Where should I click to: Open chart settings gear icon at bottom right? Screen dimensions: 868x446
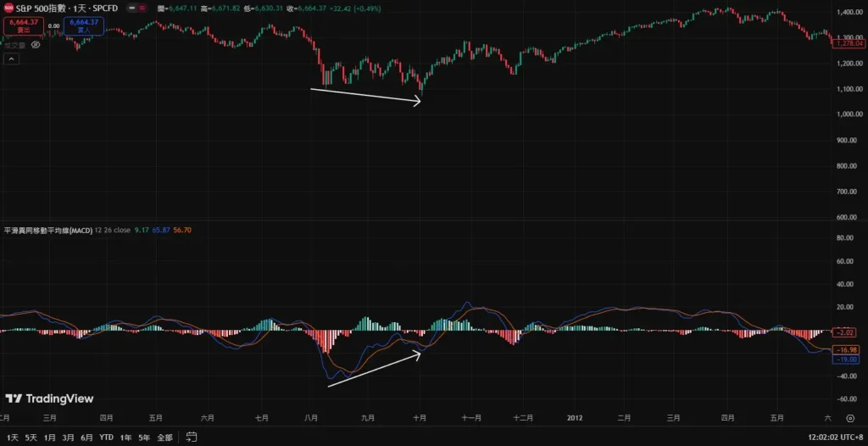tap(849, 418)
